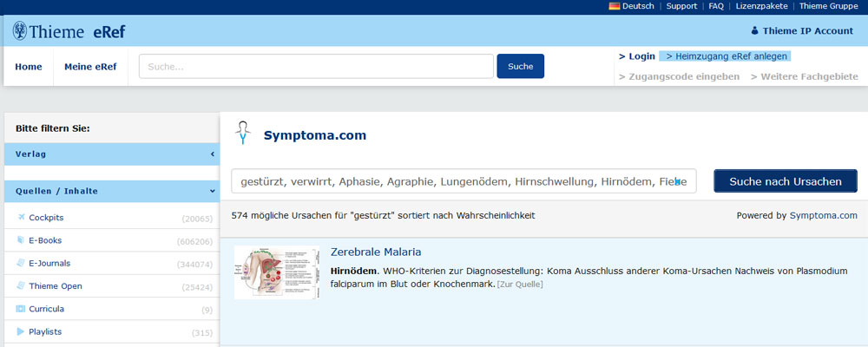Filter by E-Journals (344074)
The image size is (868, 347).
pyautogui.click(x=112, y=263)
